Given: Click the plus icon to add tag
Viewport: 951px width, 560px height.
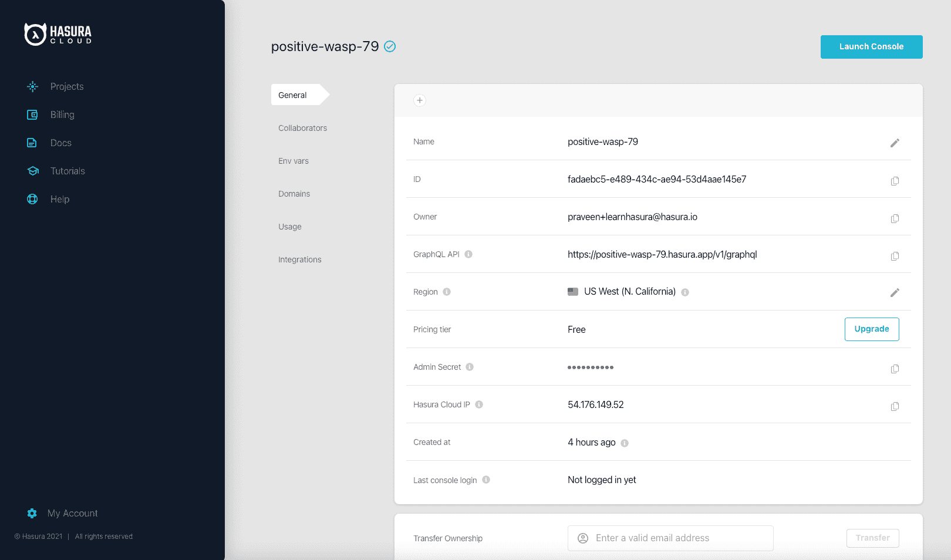Looking at the screenshot, I should point(420,100).
